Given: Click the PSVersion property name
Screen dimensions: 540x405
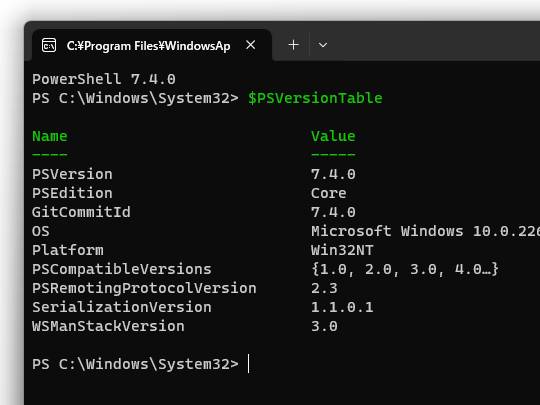Looking at the screenshot, I should coord(72,174).
